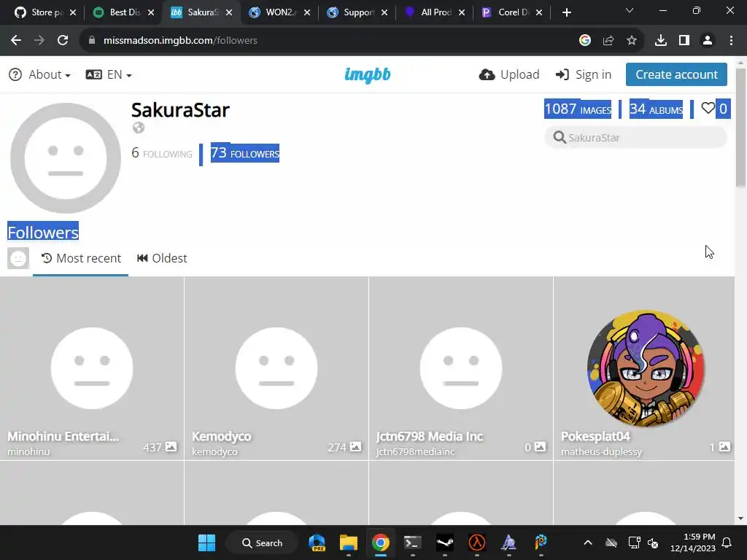Go back with browser back arrow
The width and height of the screenshot is (747, 560).
(16, 41)
